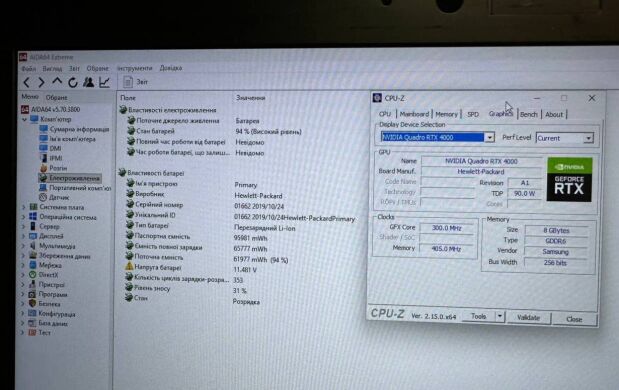Open the graph chart toolbar icon
The height and width of the screenshot is (390, 619).
click(104, 82)
